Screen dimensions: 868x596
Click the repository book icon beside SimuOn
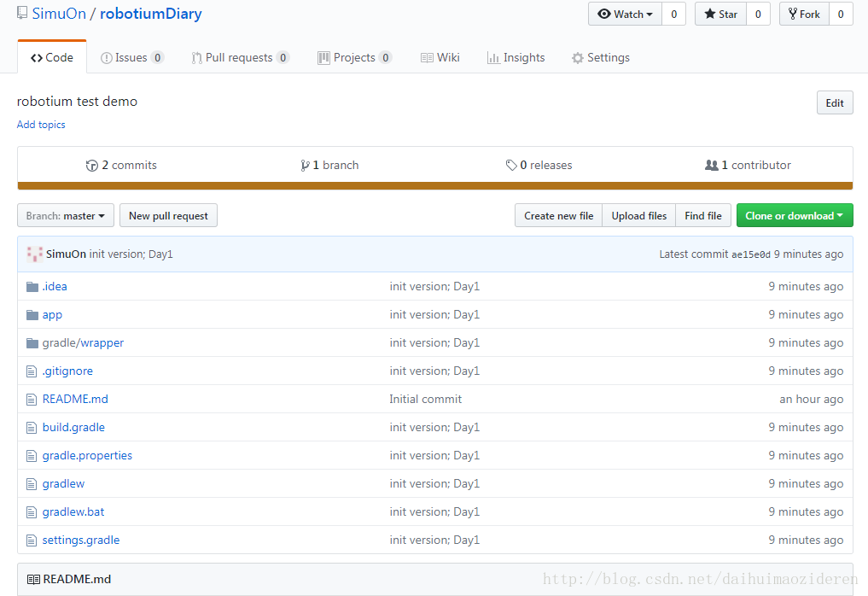click(22, 13)
